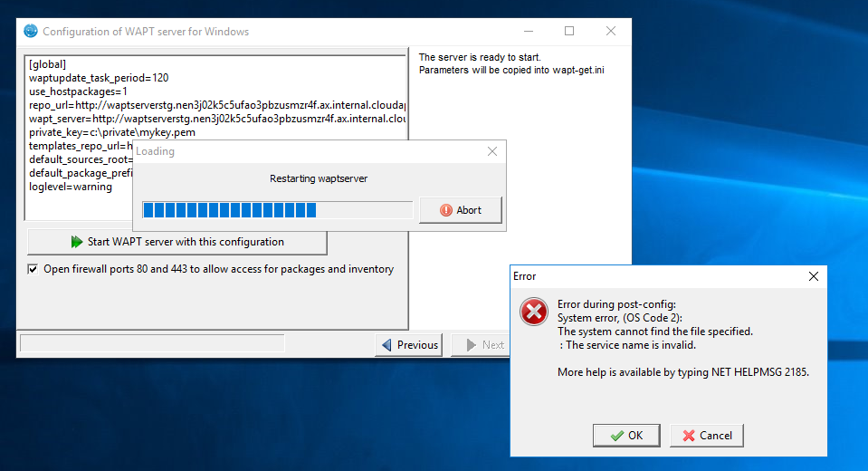This screenshot has width=868, height=471.
Task: Go back with the Previous button
Action: (408, 344)
